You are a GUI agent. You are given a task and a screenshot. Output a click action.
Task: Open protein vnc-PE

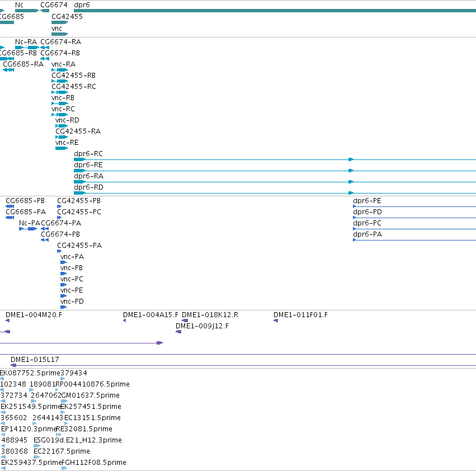(x=72, y=290)
